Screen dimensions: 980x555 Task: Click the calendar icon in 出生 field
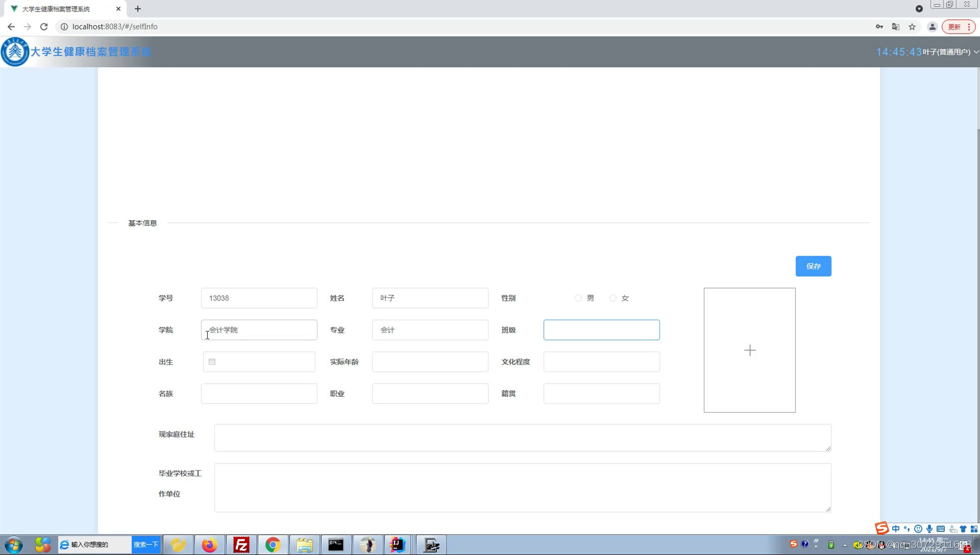(212, 362)
